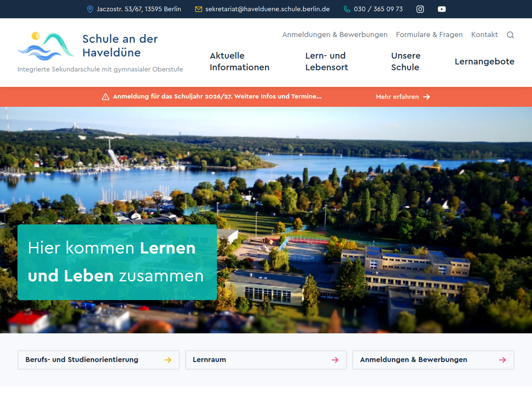Open the Lernangebote menu
Viewport: 532px width, 399px height.
coord(484,62)
